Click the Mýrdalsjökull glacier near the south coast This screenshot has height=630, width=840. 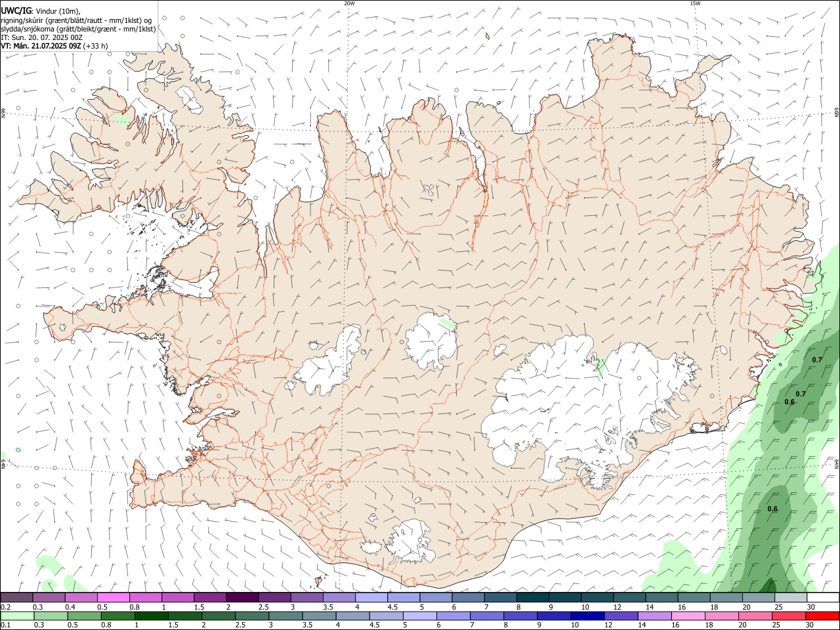[x=410, y=542]
